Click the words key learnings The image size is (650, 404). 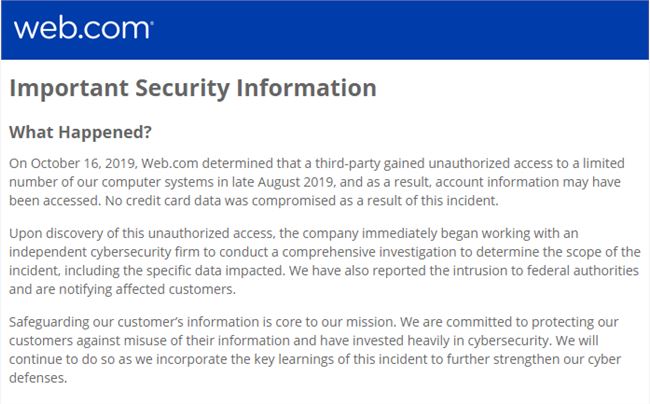pos(294,360)
